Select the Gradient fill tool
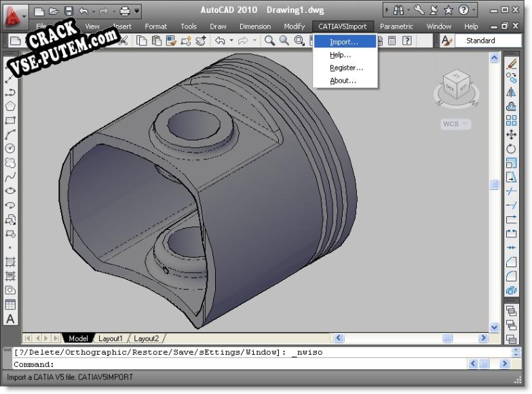The height and width of the screenshot is (394, 532). (x=10, y=277)
